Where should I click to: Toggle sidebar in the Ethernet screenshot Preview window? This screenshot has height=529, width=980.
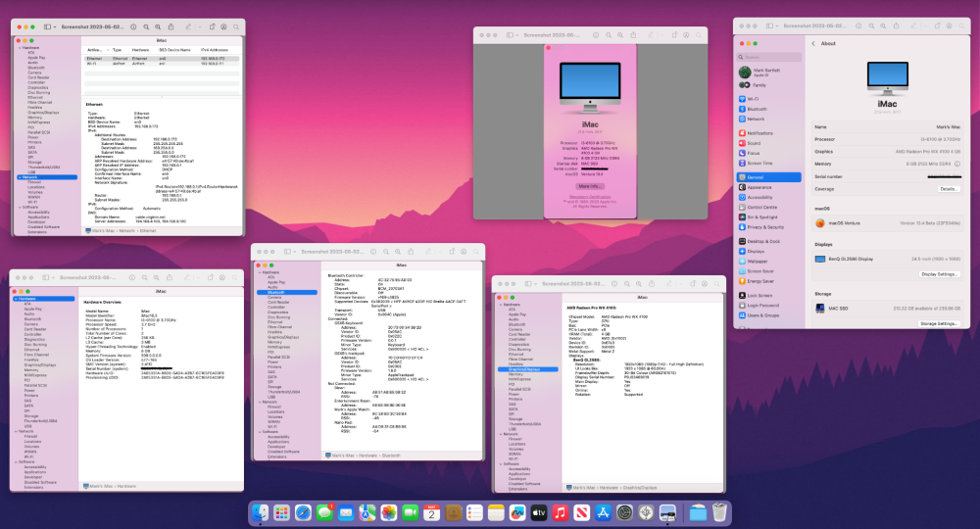coord(47,26)
